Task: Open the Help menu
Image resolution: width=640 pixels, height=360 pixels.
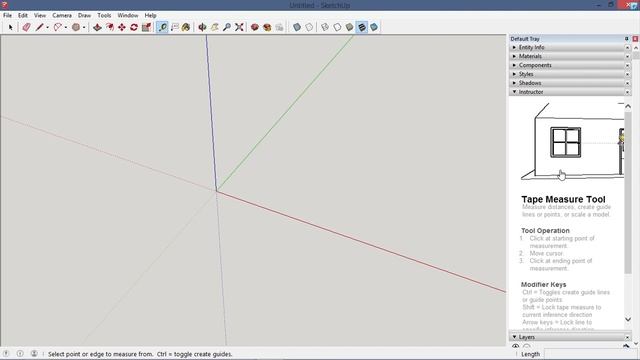Action: pyautogui.click(x=151, y=15)
